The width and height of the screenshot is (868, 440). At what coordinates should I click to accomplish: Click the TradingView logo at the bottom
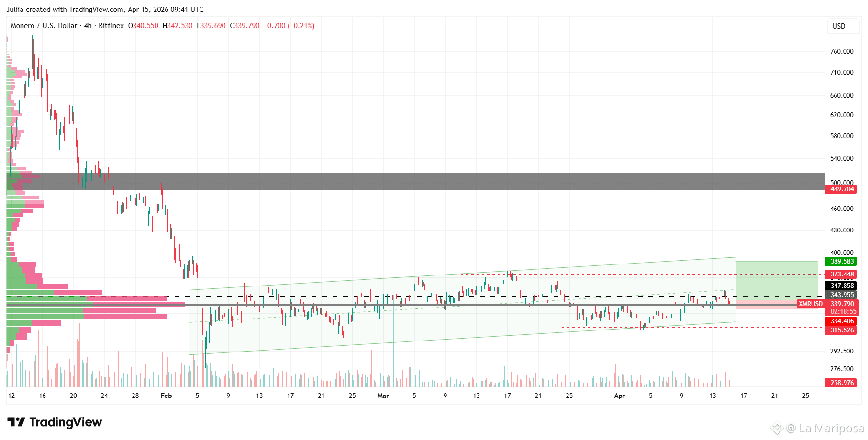[55, 422]
